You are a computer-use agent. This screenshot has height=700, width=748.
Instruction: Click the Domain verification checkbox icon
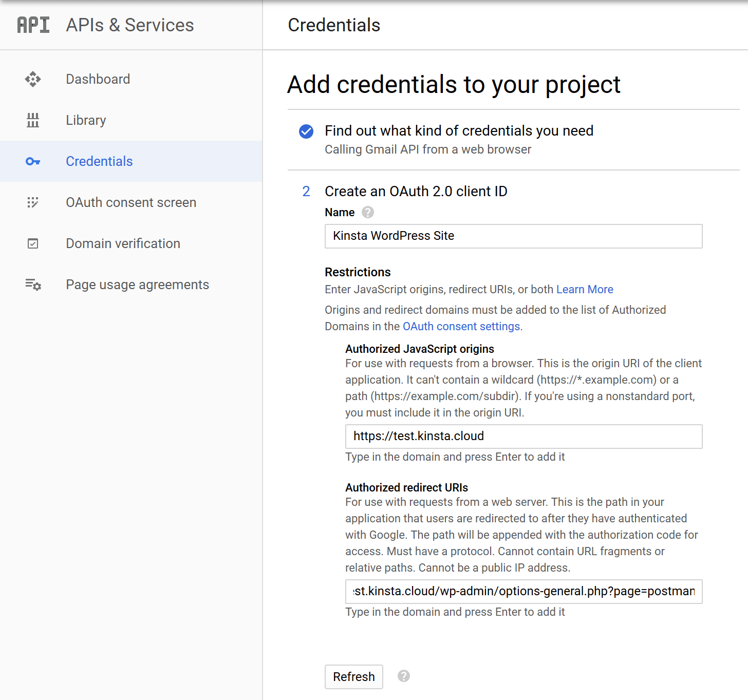pos(33,243)
